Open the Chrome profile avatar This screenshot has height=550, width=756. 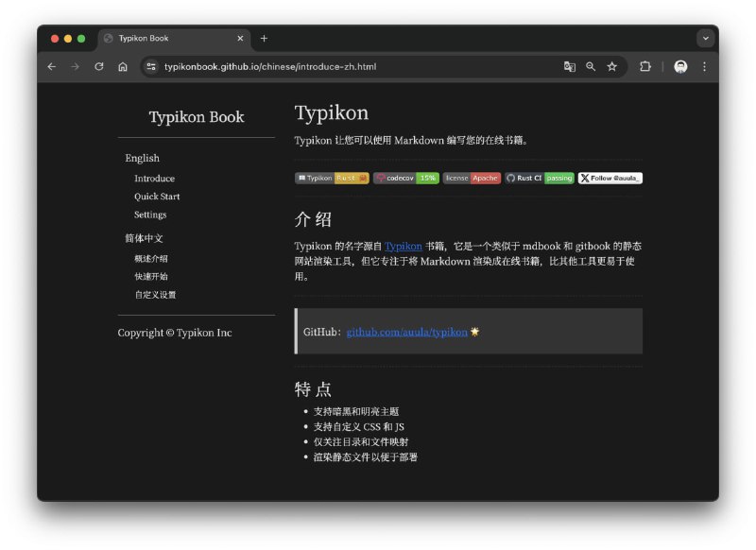pyautogui.click(x=680, y=67)
